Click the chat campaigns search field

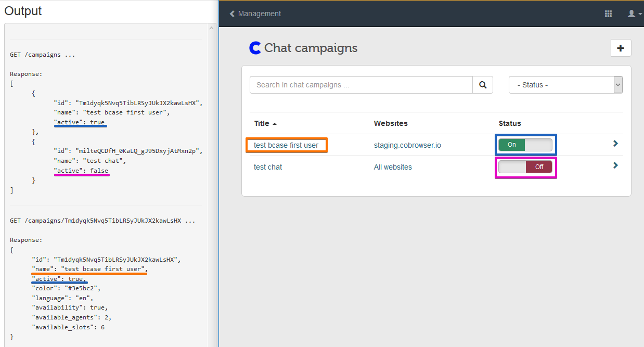pos(361,84)
